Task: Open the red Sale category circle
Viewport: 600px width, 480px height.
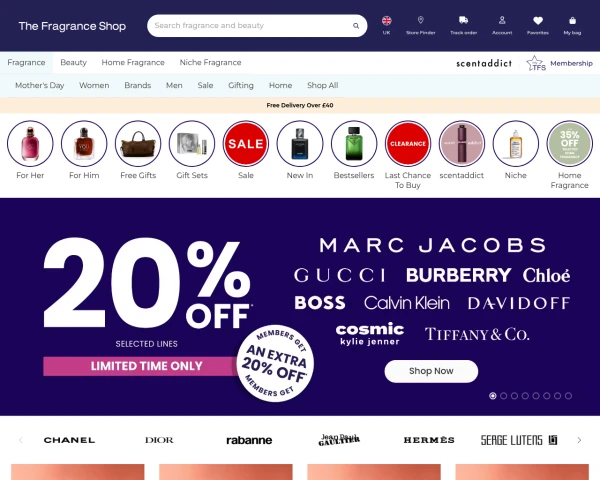Action: [246, 144]
